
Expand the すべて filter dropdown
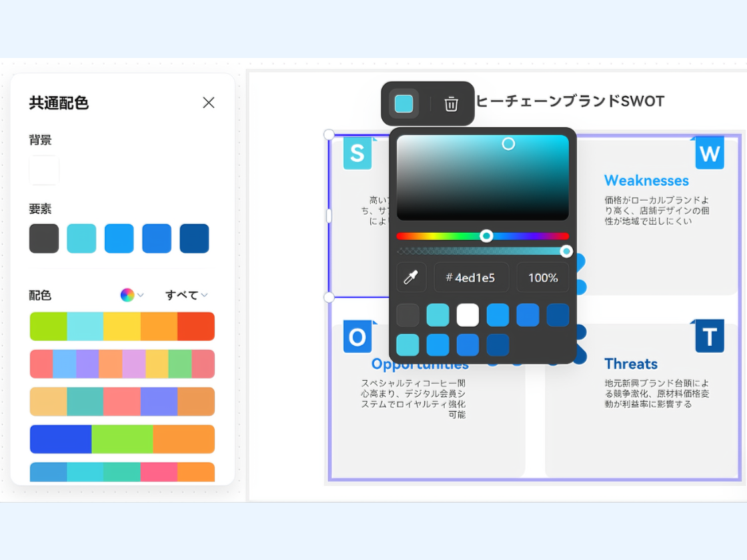[185, 295]
